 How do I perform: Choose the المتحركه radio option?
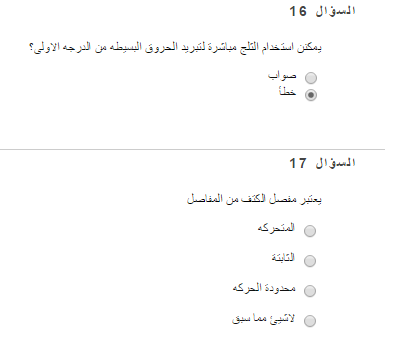tap(310, 231)
